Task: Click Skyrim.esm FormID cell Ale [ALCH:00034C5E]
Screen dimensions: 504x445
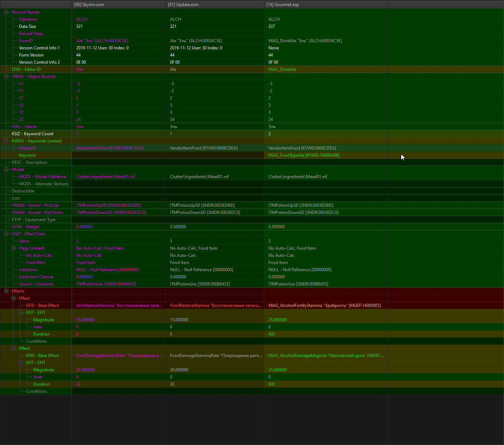Action: (102, 41)
